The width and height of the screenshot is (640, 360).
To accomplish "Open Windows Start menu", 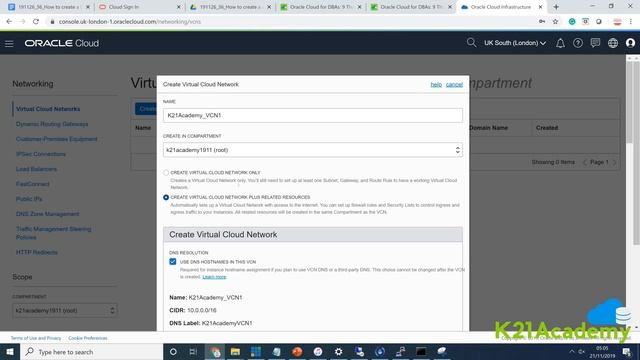I will pos(10,351).
